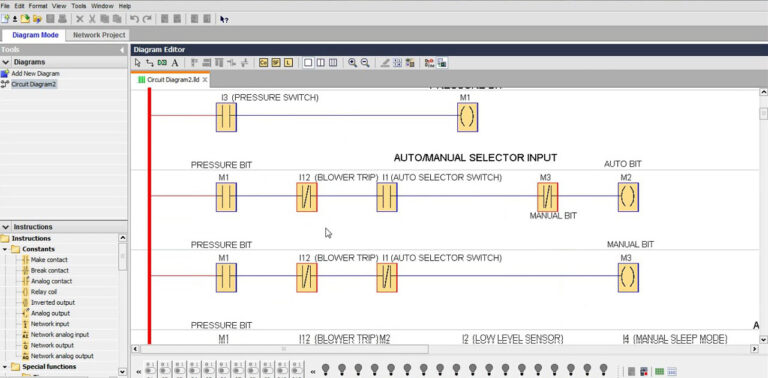Open the Tools menu
The width and height of the screenshot is (768, 378).
[x=78, y=6]
